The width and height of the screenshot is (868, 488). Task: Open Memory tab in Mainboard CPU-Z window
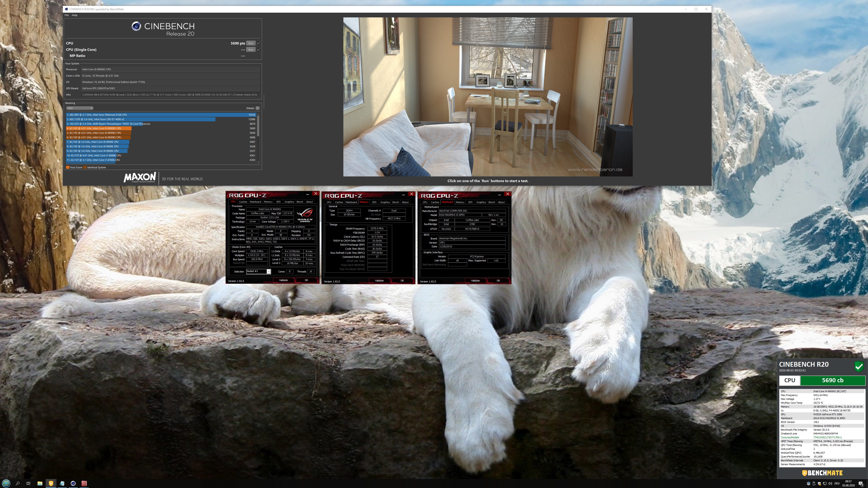coord(460,202)
